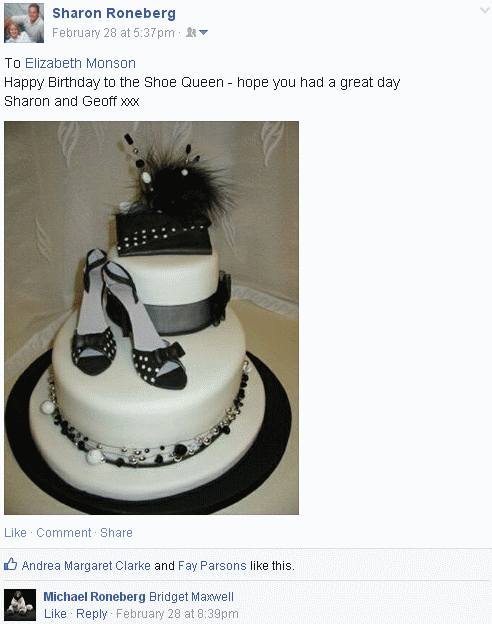This screenshot has width=492, height=624.
Task: Open the post options chevron menu
Action: click(x=484, y=10)
